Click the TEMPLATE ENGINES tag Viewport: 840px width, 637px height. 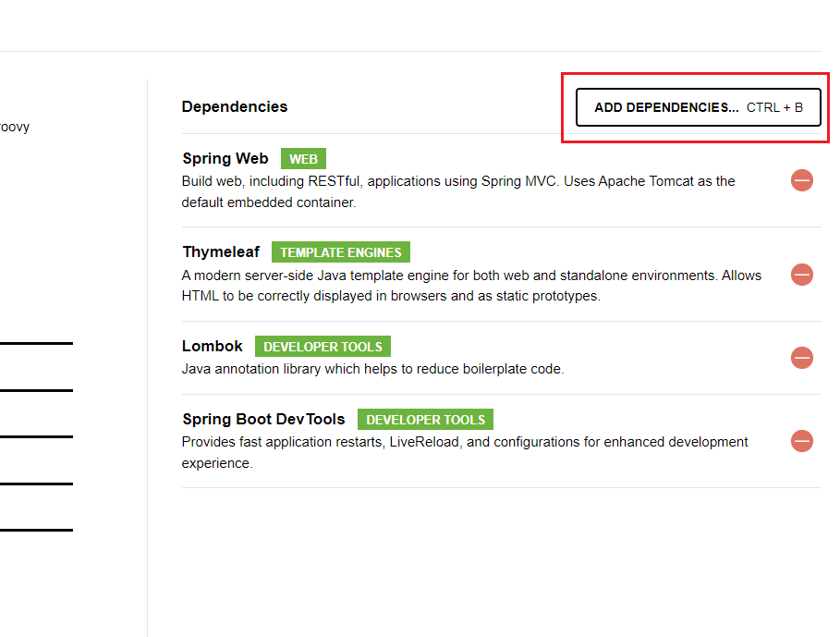340,252
